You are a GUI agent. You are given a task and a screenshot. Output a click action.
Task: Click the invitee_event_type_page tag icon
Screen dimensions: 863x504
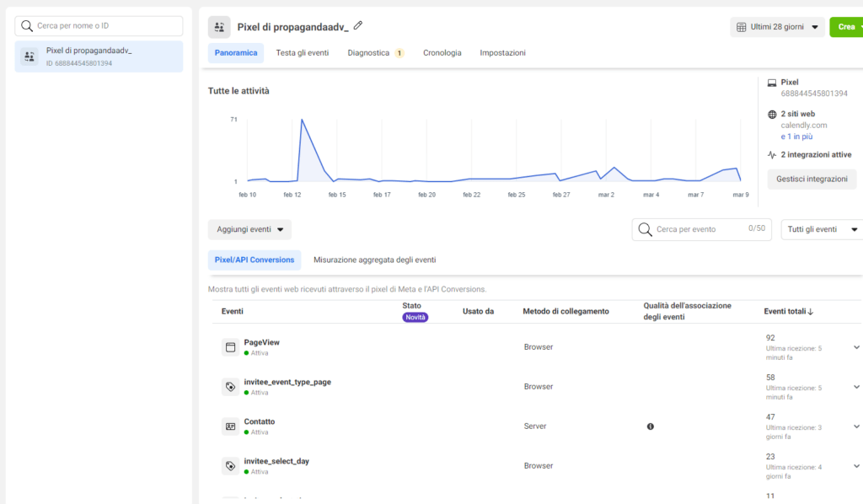pyautogui.click(x=231, y=387)
